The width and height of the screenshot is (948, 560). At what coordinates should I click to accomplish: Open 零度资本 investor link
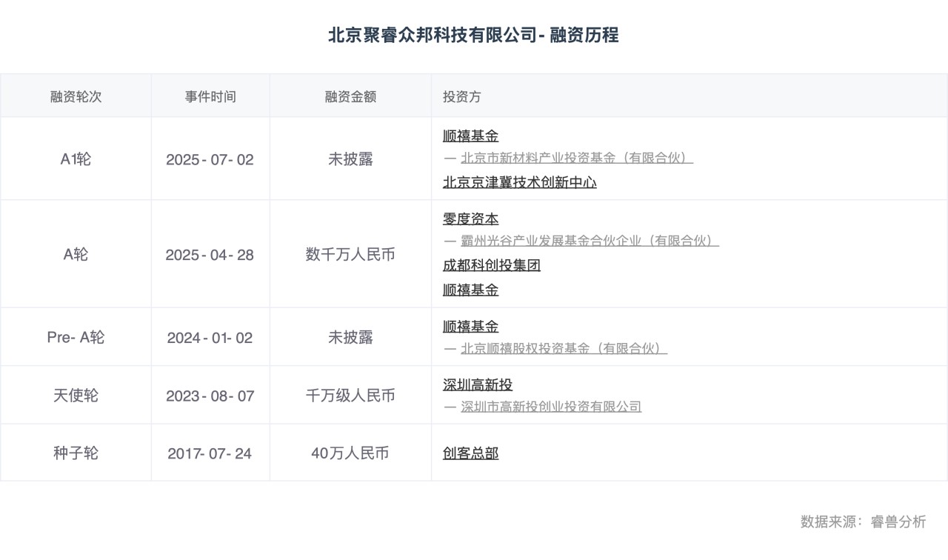click(x=470, y=219)
